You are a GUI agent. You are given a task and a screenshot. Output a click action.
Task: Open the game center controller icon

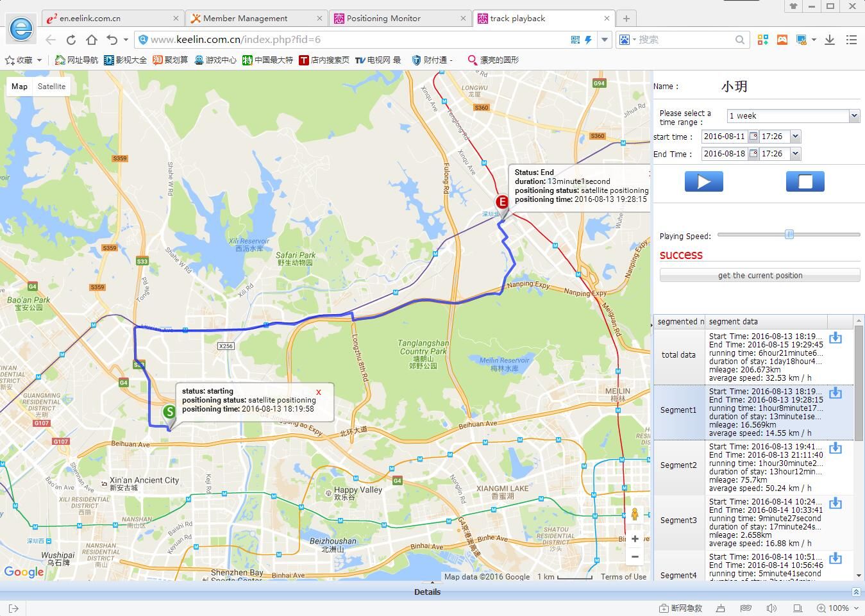pyautogui.click(x=782, y=40)
